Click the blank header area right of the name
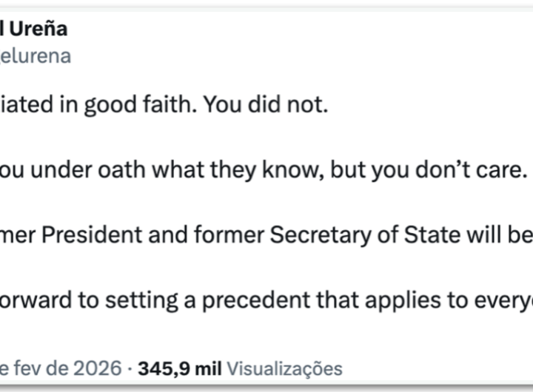This screenshot has height=392, width=533. click(x=296, y=30)
